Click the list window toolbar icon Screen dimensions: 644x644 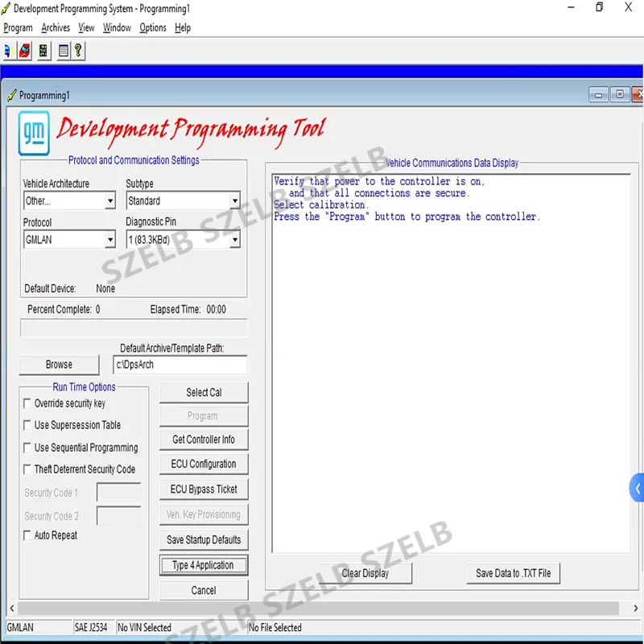[x=63, y=50]
